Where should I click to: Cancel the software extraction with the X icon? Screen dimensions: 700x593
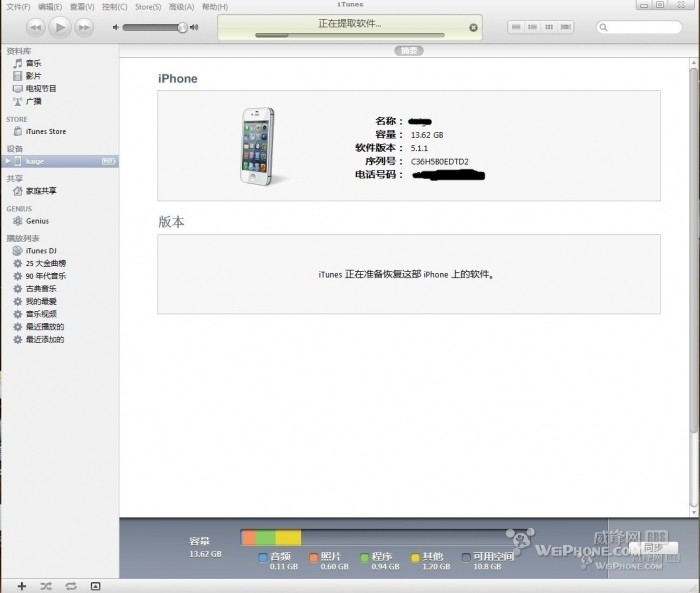473,29
